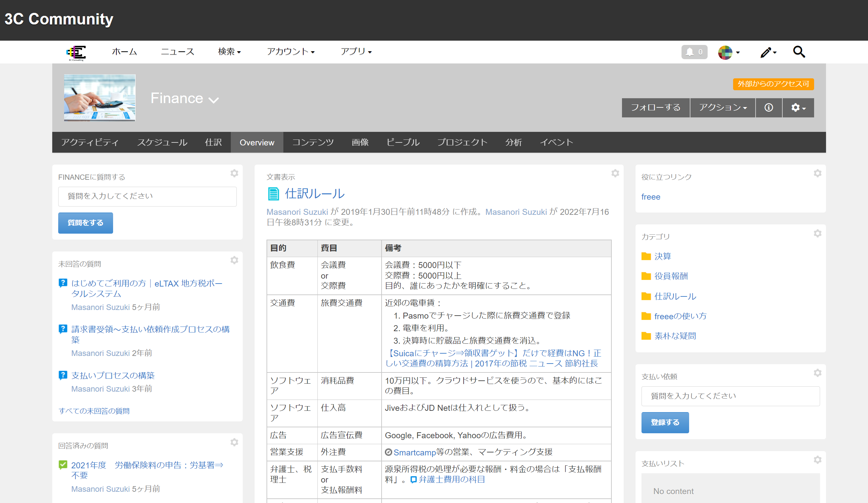Click gear icon on カテゴリ widget
The height and width of the screenshot is (503, 868).
pos(817,233)
